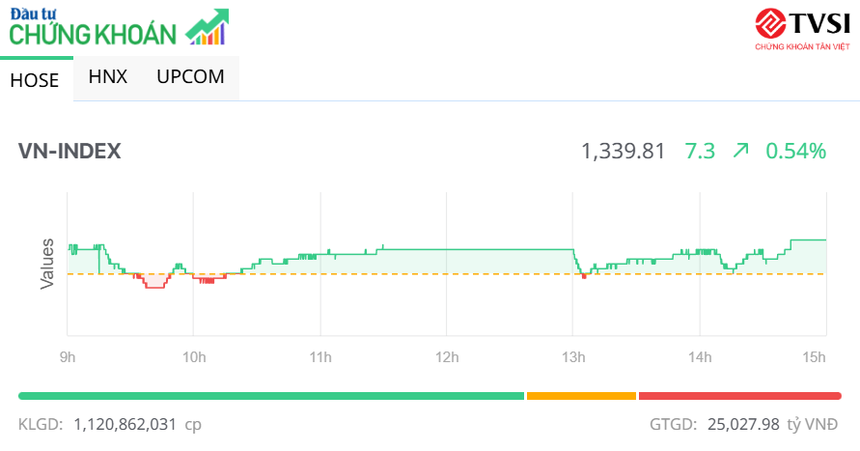Click the KLGD volume figure 1,120,862,031
Viewport: 860px width, 451px height.
[x=125, y=424]
